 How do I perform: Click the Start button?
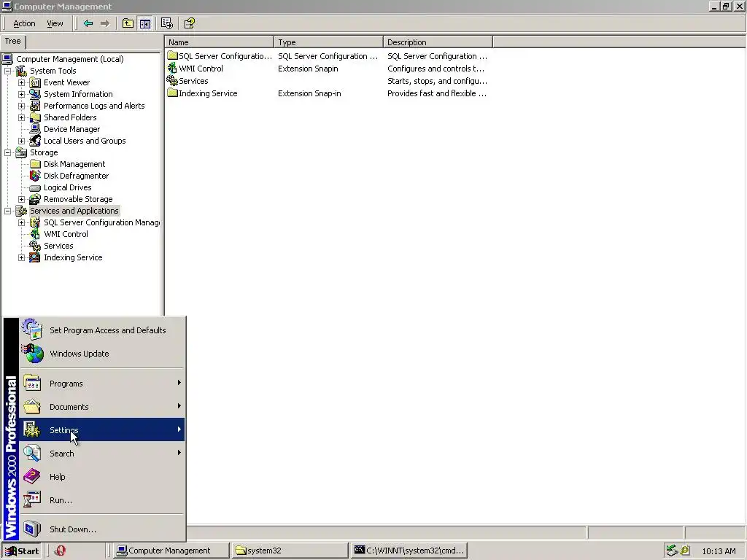click(x=22, y=551)
